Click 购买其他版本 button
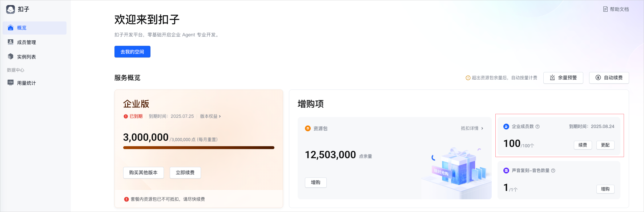 coord(144,173)
